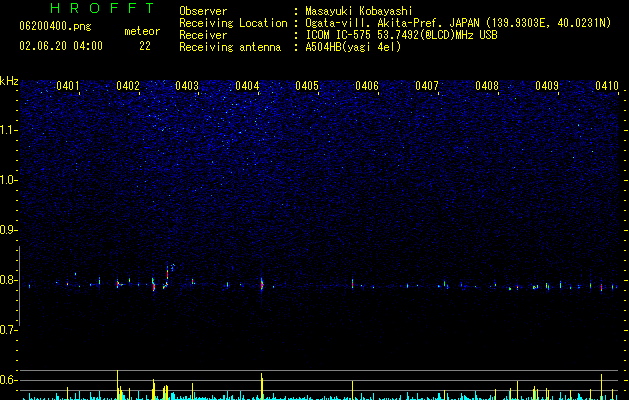629x400 pixels.
Task: Click the 1.0 kHz axis label
Action: [8, 180]
